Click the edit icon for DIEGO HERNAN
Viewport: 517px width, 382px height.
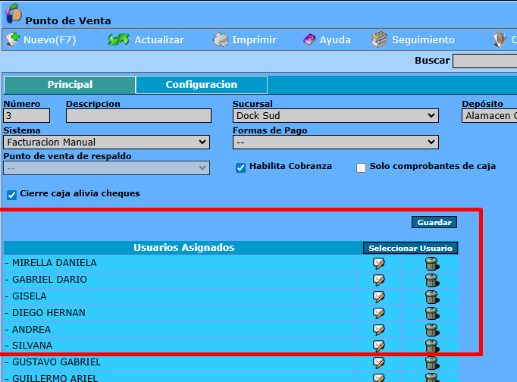click(x=379, y=313)
